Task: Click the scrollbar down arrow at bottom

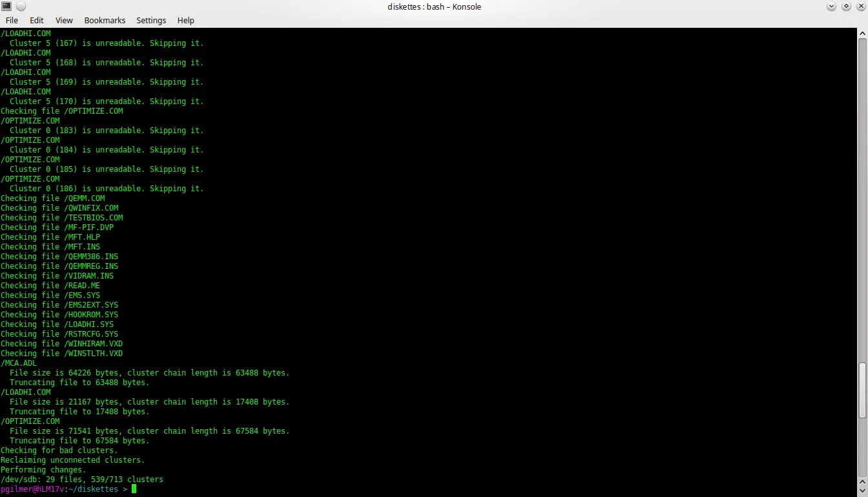Action: (x=862, y=492)
